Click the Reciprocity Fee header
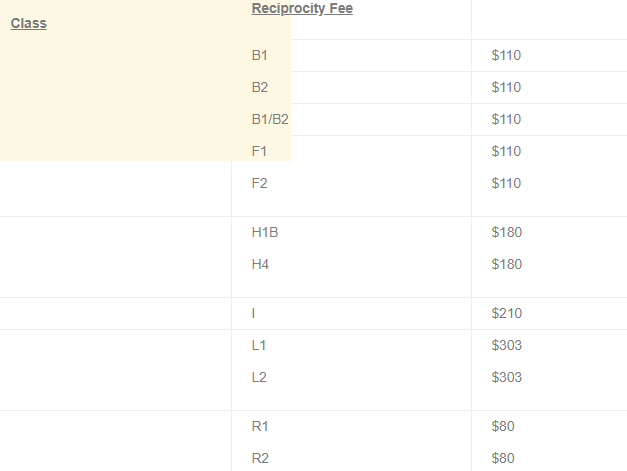Image resolution: width=627 pixels, height=471 pixels. point(302,8)
